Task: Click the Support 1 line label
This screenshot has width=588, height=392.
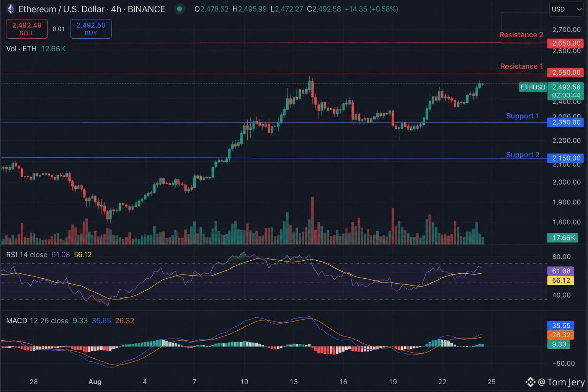Action: coord(523,116)
